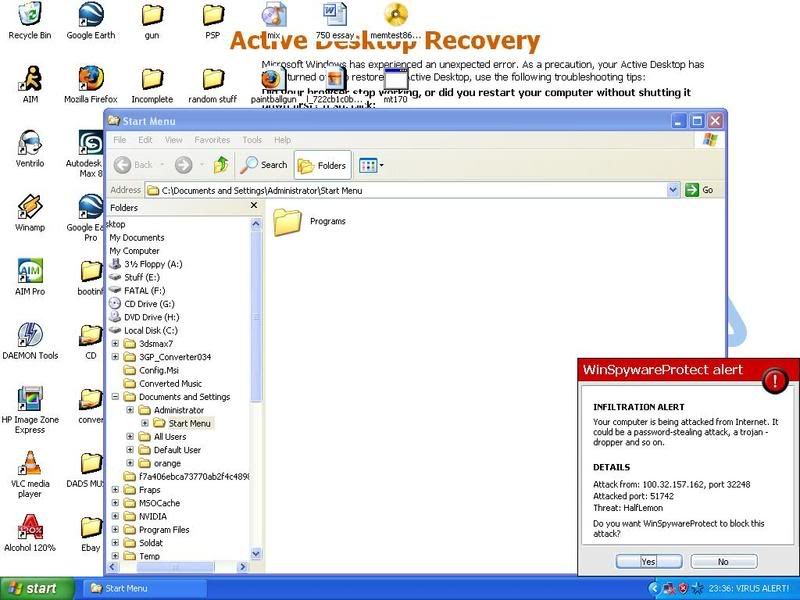
Task: Open the Windows start button
Action: 35,588
